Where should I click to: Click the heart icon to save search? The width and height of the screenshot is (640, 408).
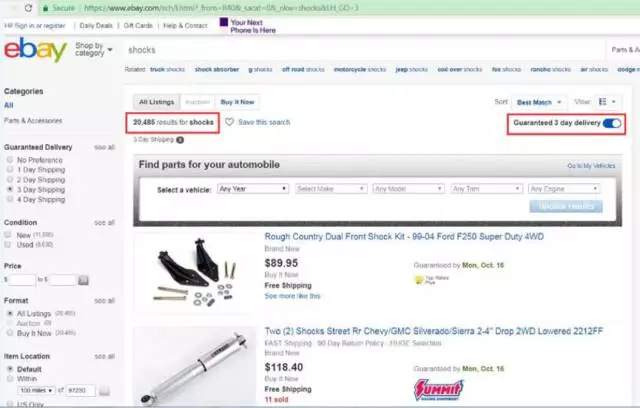[x=229, y=122]
